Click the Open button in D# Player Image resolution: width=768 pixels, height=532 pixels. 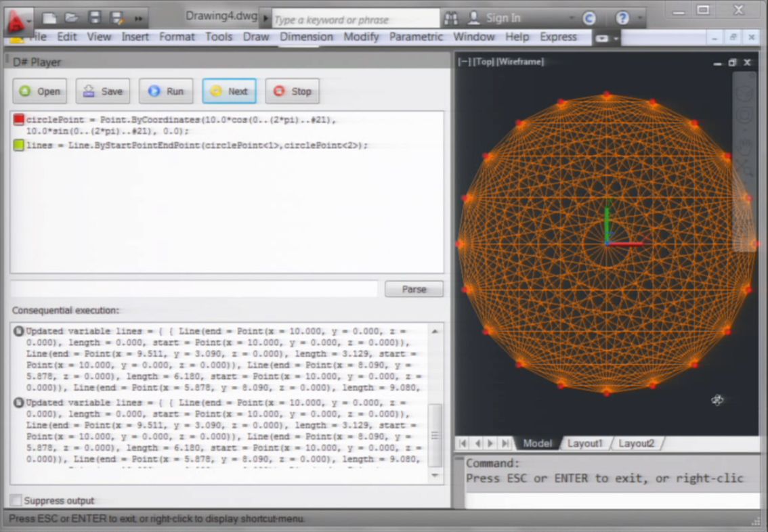pyautogui.click(x=40, y=91)
